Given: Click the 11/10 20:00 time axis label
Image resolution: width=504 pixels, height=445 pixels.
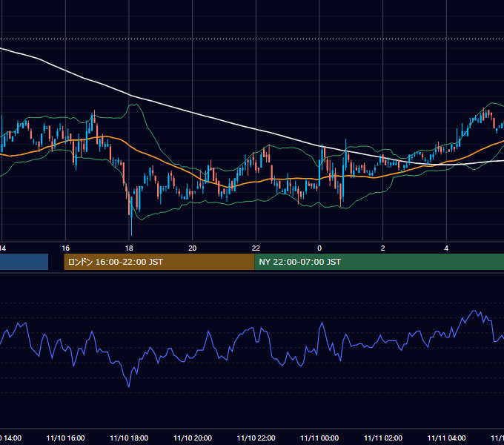Looking at the screenshot, I should point(193,438).
